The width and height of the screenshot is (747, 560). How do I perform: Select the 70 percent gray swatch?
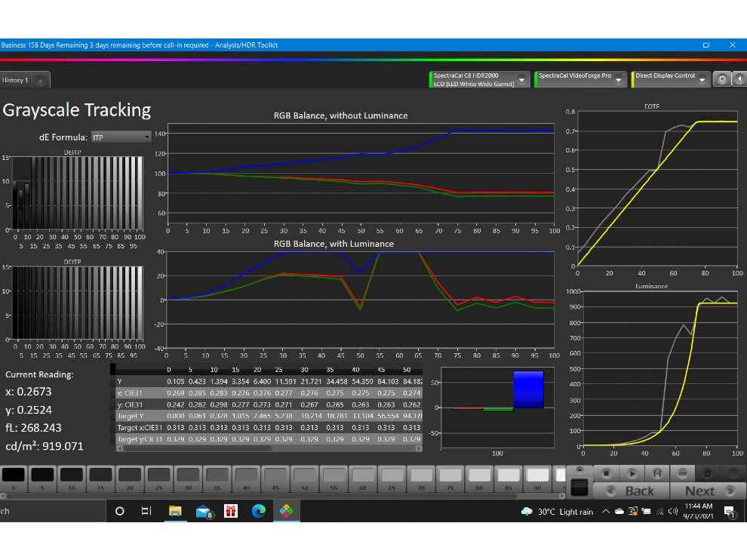pos(421,478)
